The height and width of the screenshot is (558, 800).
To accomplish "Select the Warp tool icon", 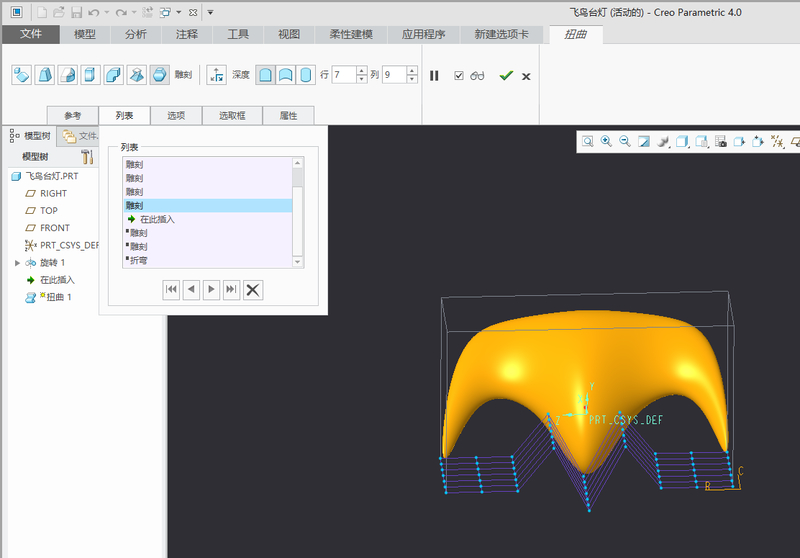I will (44, 75).
